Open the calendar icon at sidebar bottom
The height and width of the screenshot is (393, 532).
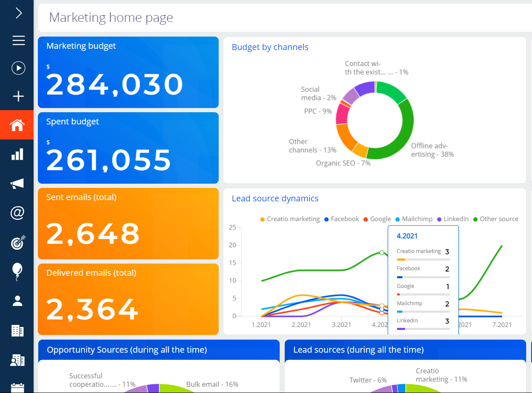17,388
